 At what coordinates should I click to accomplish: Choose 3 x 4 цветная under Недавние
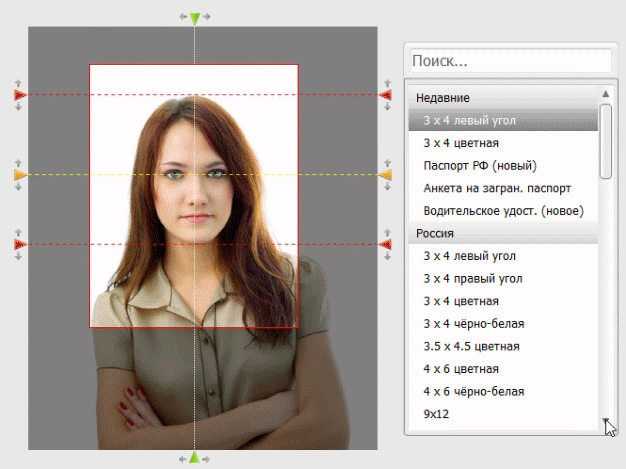[503, 143]
